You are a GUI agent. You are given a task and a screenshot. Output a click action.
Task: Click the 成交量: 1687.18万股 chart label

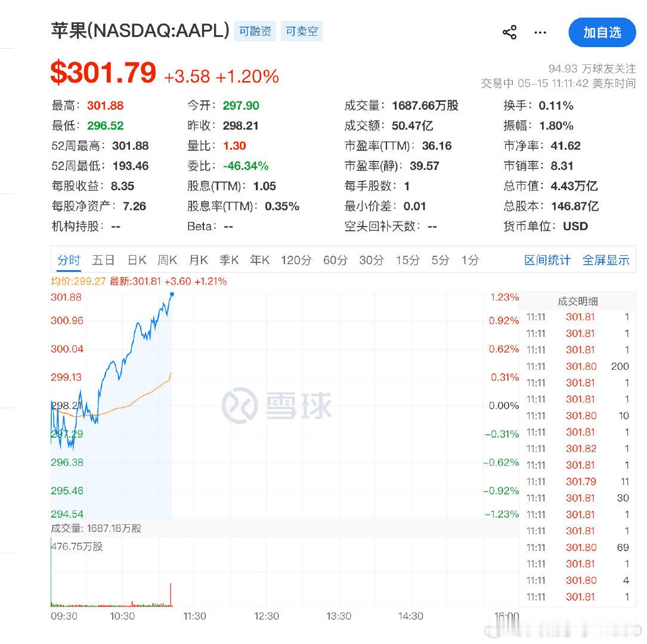coord(96,528)
